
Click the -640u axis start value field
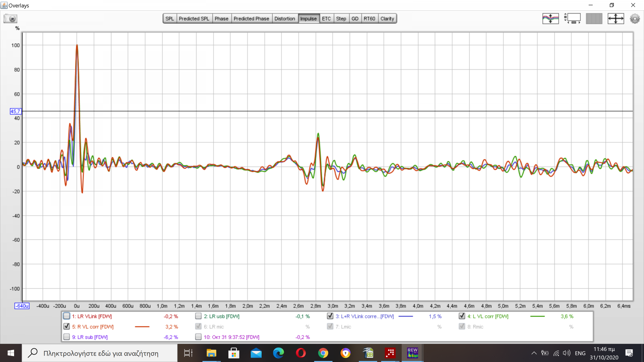[x=22, y=306]
